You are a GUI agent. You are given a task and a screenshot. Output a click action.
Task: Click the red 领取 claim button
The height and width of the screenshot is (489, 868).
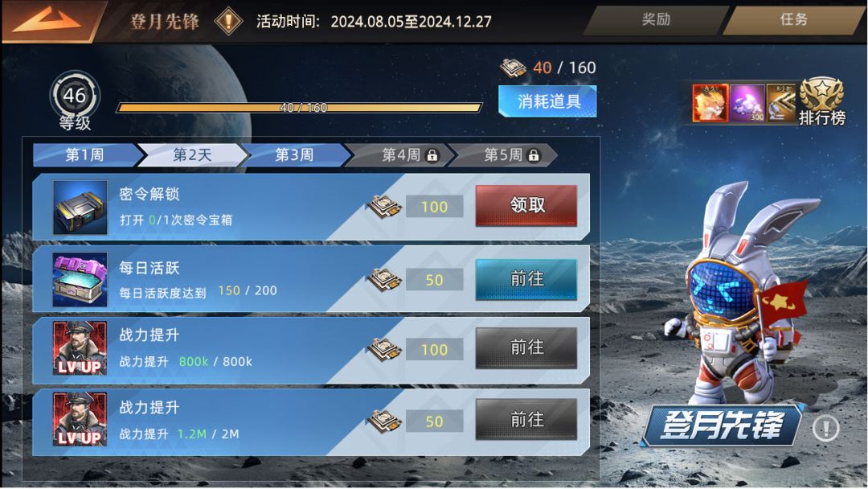(526, 205)
